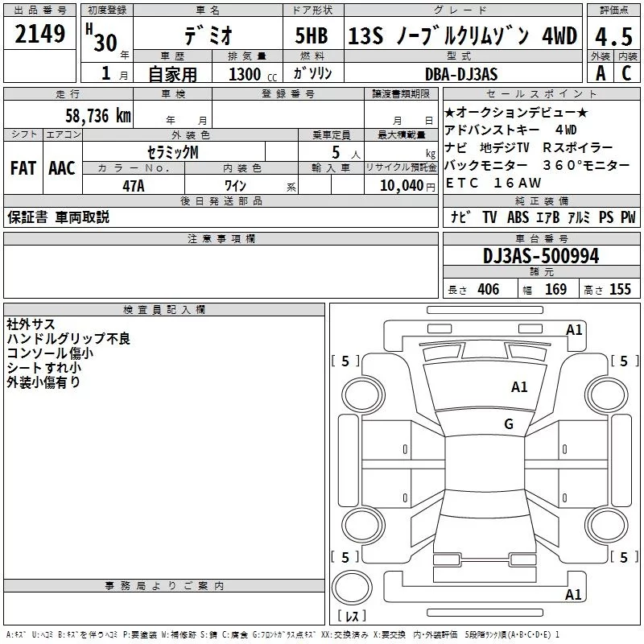Click the A1 mark on the rear bumper
The width and height of the screenshot is (644, 644).
pos(573,594)
